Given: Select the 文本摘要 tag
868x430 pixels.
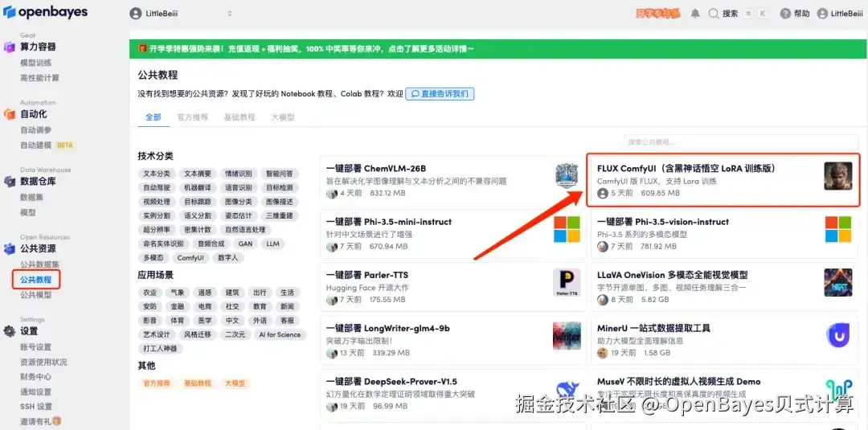Looking at the screenshot, I should pos(198,174).
